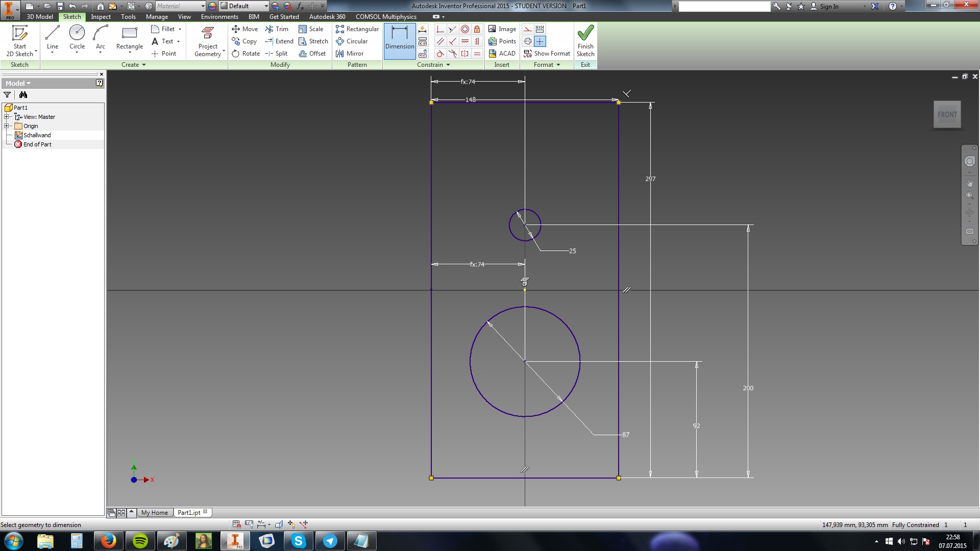Open the Default appearance combo box
The width and height of the screenshot is (980, 551).
coord(244,6)
